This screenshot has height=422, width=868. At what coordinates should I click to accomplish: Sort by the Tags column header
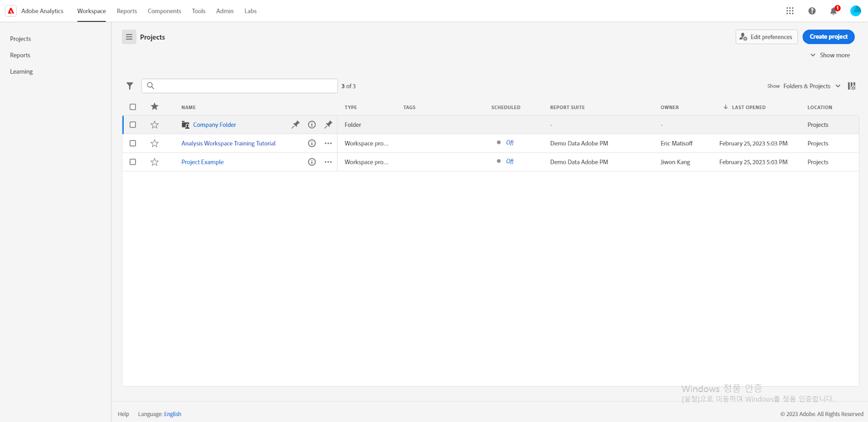pos(410,107)
